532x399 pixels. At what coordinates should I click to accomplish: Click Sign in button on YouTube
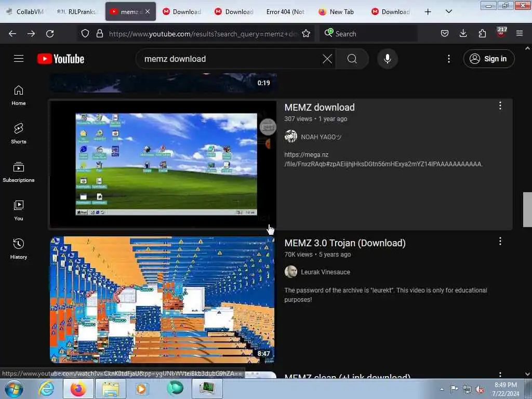(x=489, y=59)
